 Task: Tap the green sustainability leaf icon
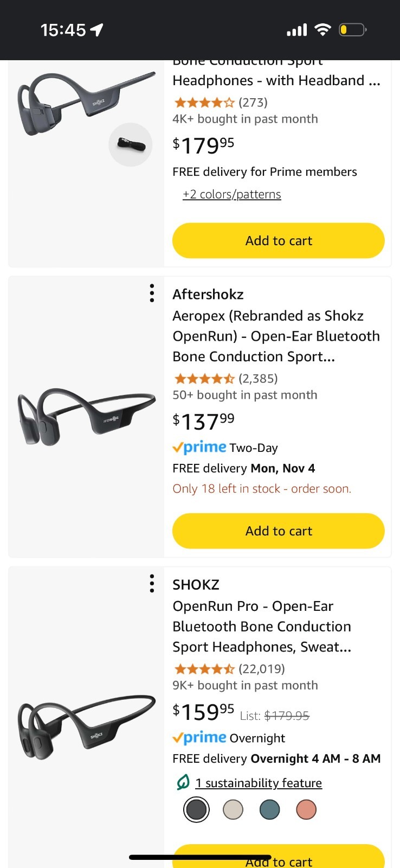point(183,782)
